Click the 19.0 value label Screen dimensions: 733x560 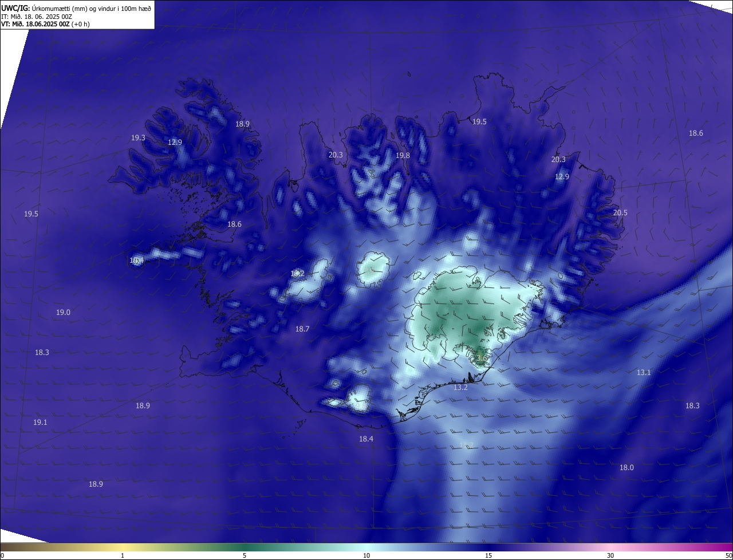[63, 313]
